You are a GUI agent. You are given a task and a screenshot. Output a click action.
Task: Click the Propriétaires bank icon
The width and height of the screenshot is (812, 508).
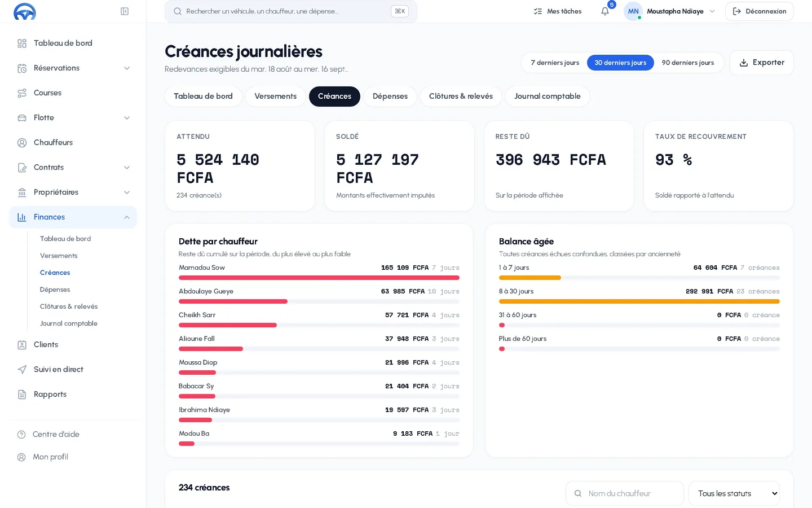point(22,192)
